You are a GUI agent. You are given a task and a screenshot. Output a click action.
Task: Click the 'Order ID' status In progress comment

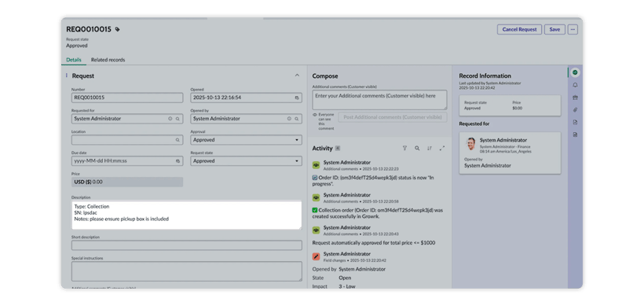tap(373, 181)
